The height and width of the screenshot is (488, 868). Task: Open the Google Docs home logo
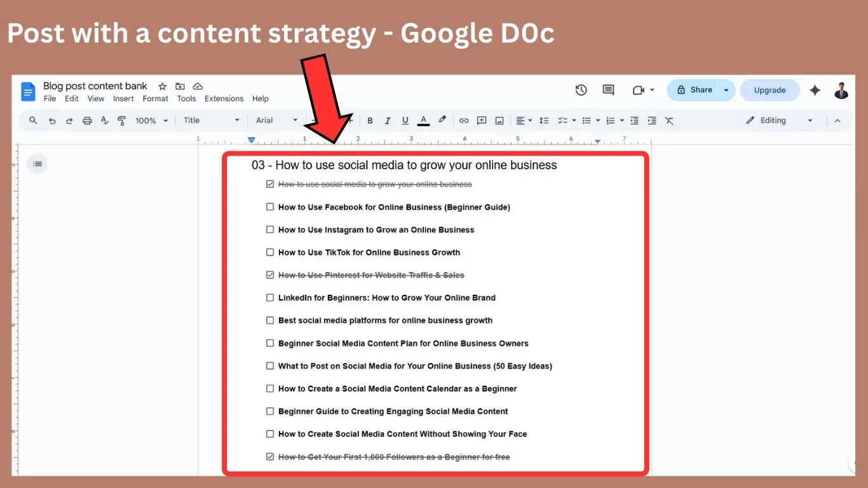pyautogui.click(x=28, y=91)
